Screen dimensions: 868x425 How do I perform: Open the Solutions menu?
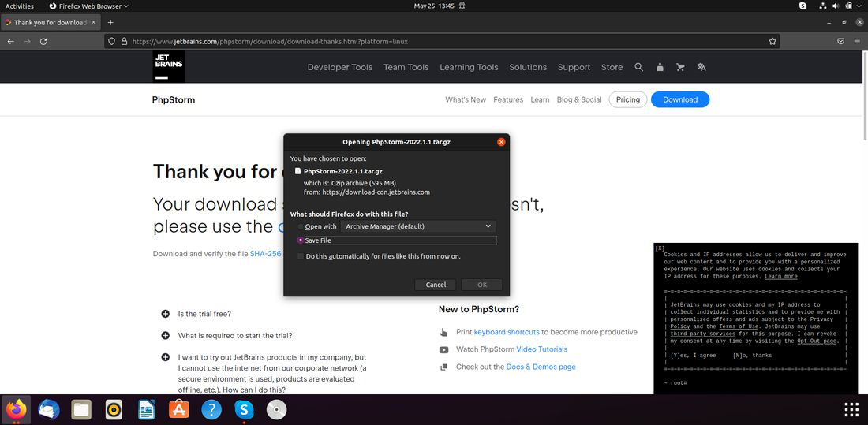coord(528,67)
